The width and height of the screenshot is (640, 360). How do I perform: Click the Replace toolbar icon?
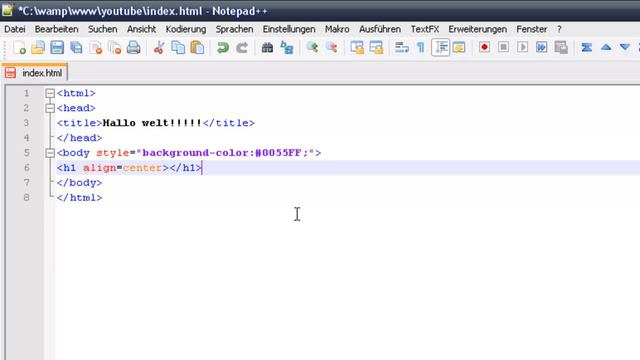point(287,48)
